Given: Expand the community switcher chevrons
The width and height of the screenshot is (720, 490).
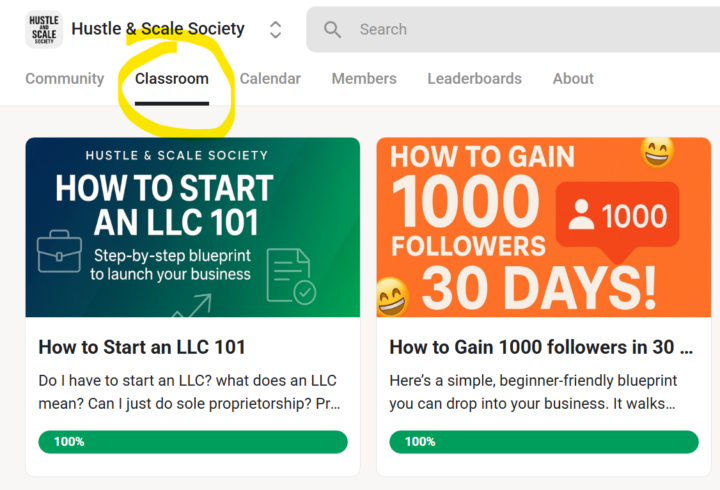Looking at the screenshot, I should click(x=276, y=30).
